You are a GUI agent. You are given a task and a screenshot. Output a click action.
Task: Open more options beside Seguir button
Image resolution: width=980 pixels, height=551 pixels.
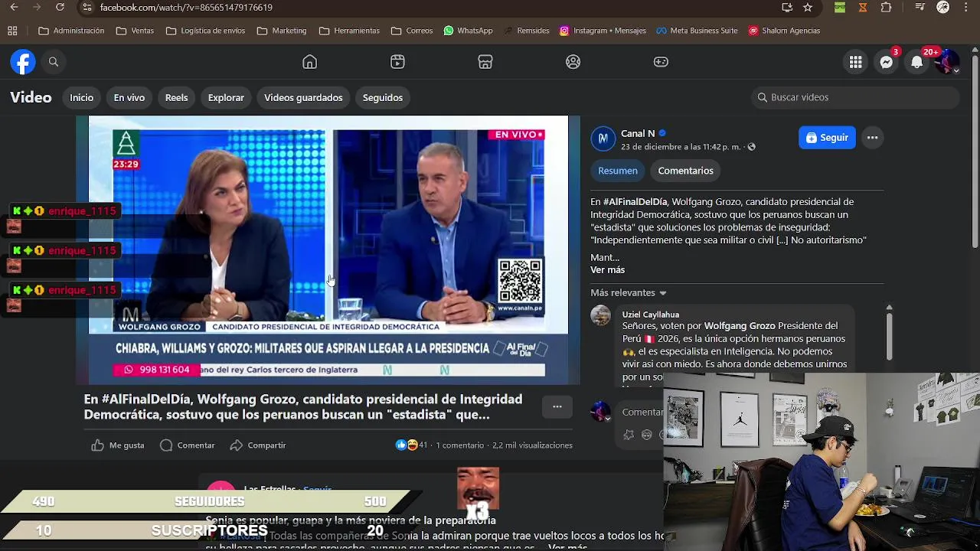(872, 138)
